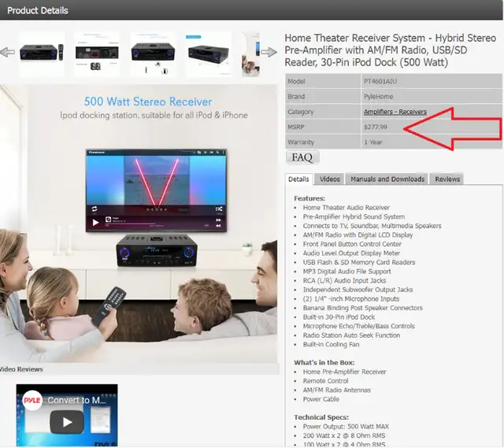
Task: Click 'Technical Specs:' heading
Action: 321,417
